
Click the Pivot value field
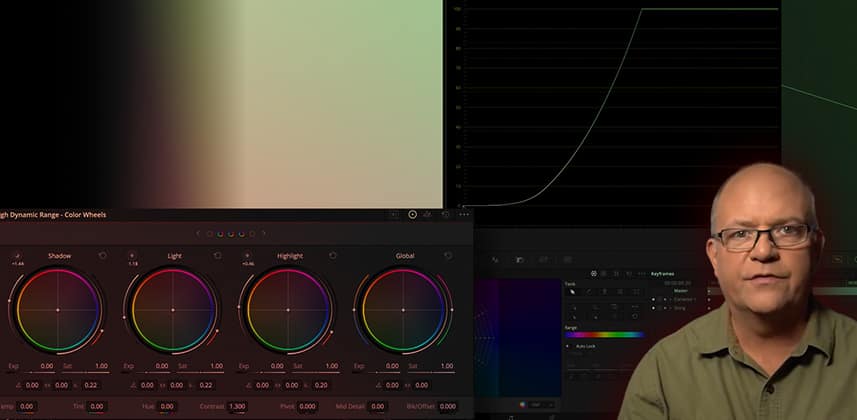coord(308,406)
